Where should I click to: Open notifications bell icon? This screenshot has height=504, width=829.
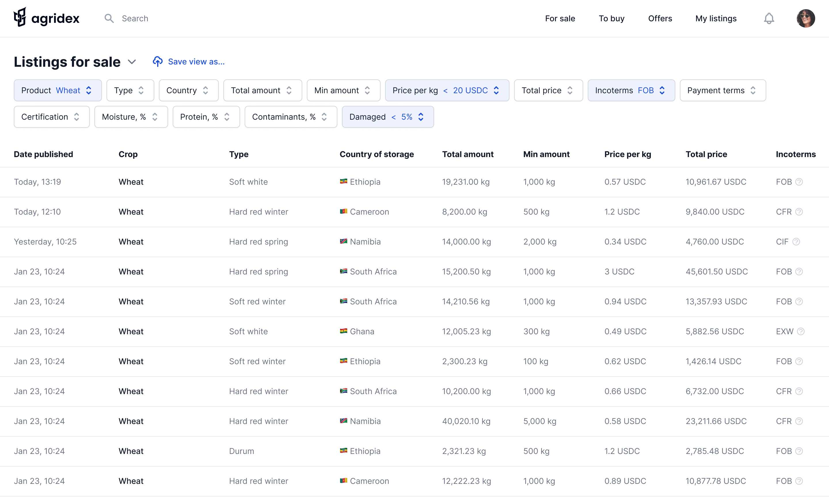pyautogui.click(x=769, y=18)
